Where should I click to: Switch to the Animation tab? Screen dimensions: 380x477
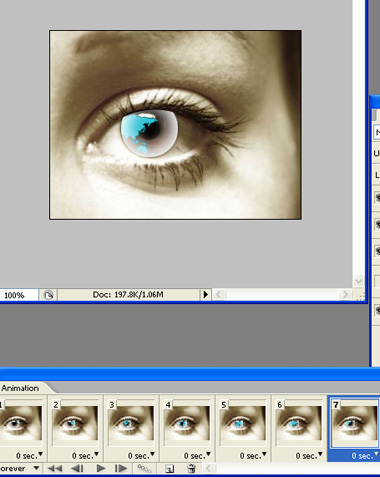pos(20,388)
